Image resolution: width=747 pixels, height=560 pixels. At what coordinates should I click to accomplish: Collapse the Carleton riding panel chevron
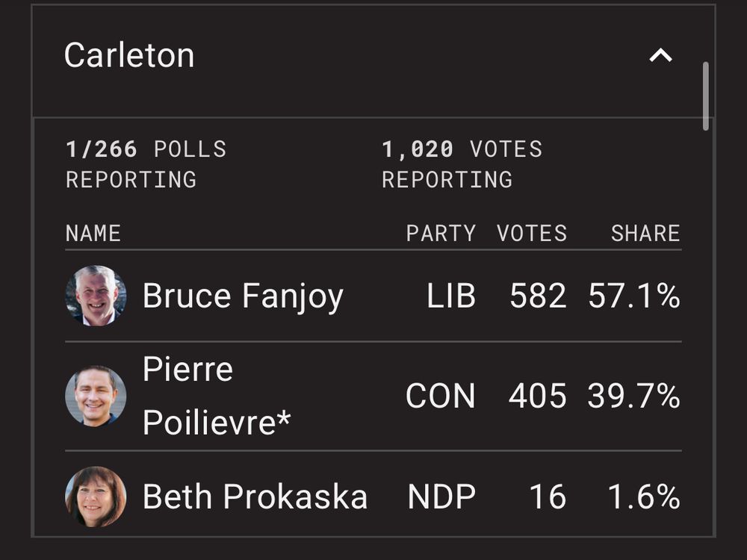point(660,56)
